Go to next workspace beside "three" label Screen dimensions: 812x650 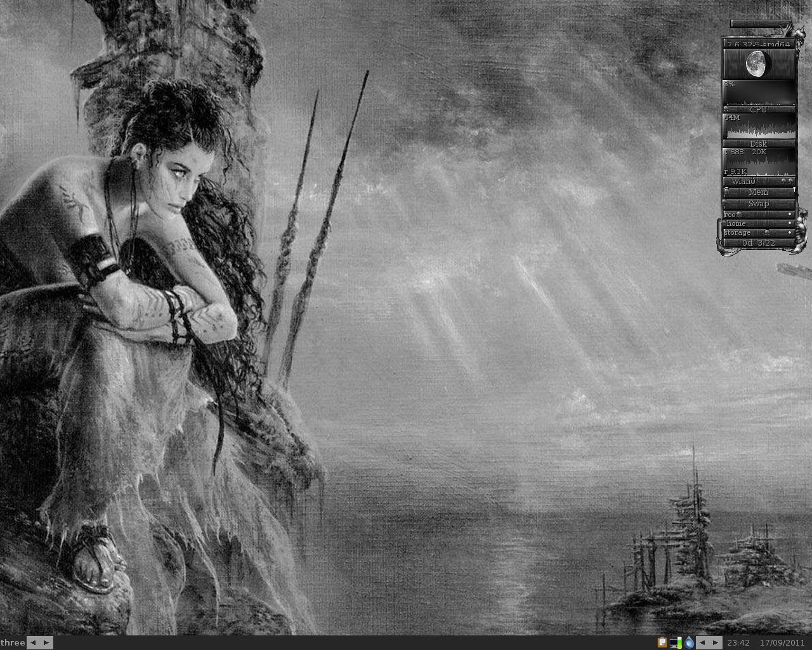47,642
